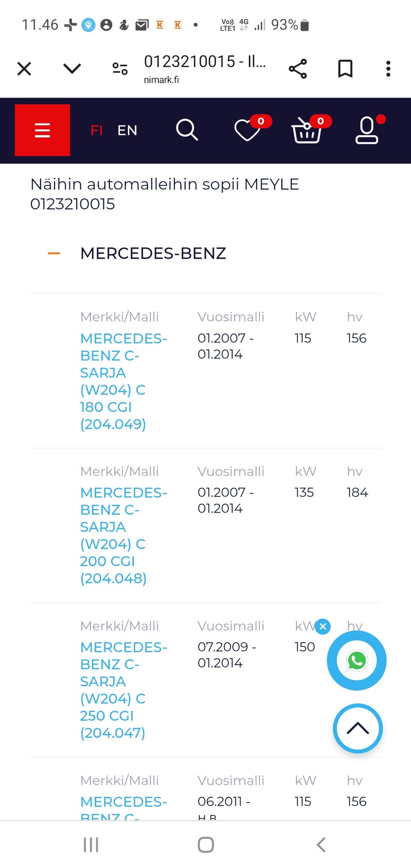This screenshot has height=868, width=411.
Task: Open site settings icon beside URL
Action: [x=120, y=69]
